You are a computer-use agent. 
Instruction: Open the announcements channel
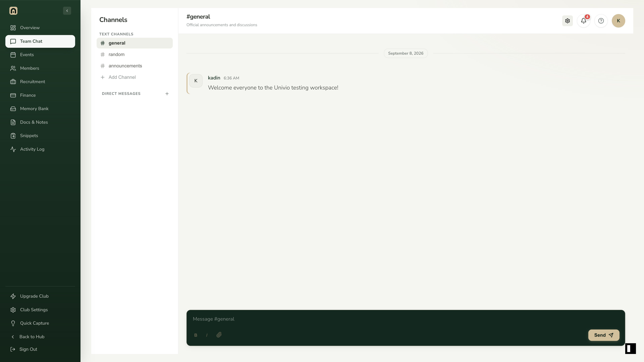135,66
